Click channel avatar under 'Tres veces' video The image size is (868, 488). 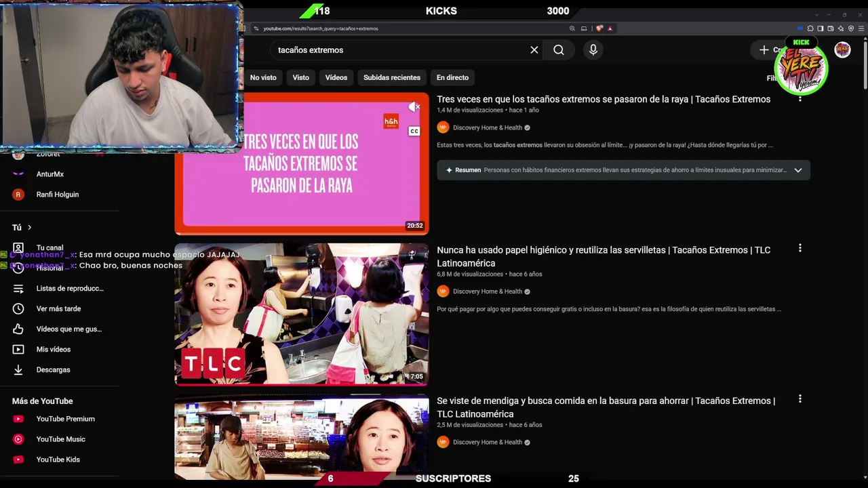pyautogui.click(x=443, y=127)
